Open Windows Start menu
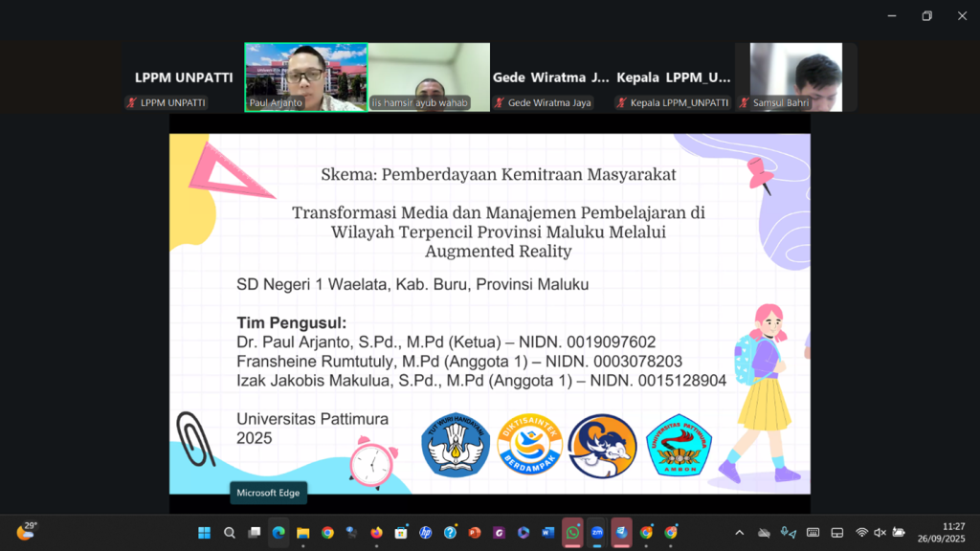This screenshot has width=980, height=551. pyautogui.click(x=204, y=533)
